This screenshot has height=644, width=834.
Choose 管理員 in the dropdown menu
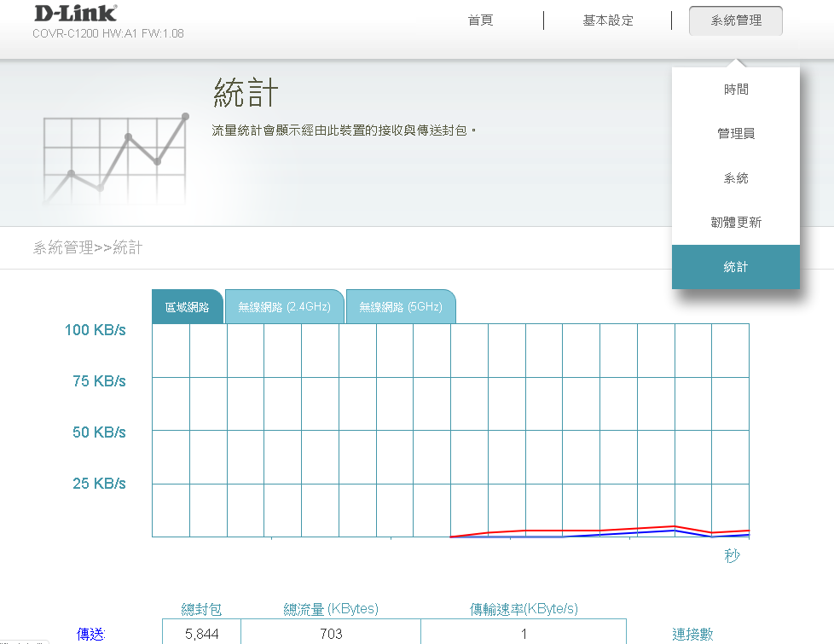tap(735, 134)
